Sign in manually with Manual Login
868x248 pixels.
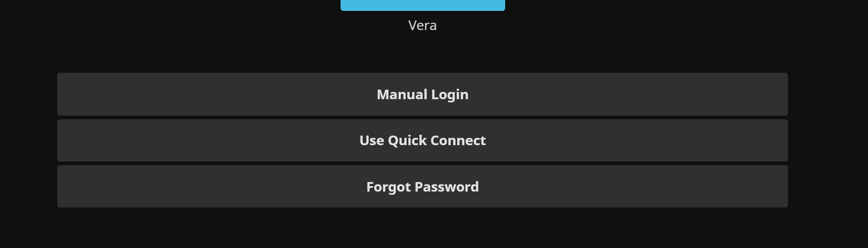point(422,94)
